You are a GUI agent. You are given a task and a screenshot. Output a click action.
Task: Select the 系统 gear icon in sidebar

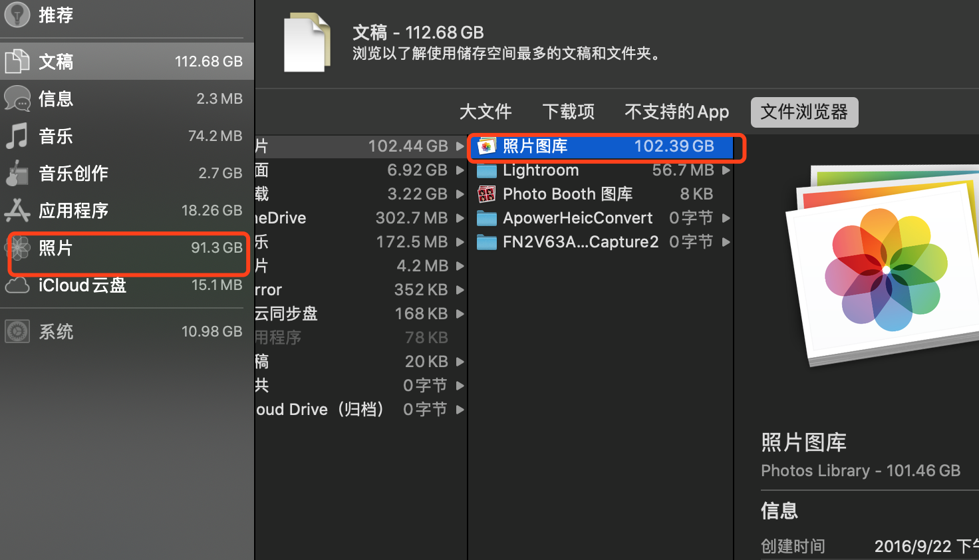point(17,331)
